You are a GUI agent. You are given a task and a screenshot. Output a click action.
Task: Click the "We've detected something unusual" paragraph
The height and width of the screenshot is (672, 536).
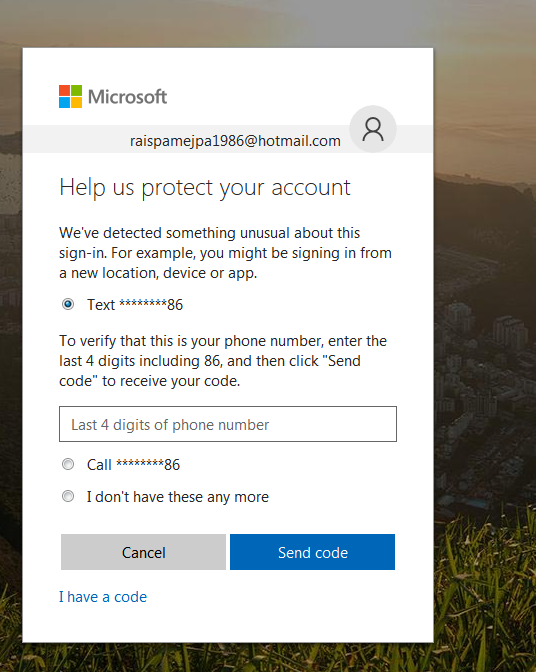tap(225, 253)
